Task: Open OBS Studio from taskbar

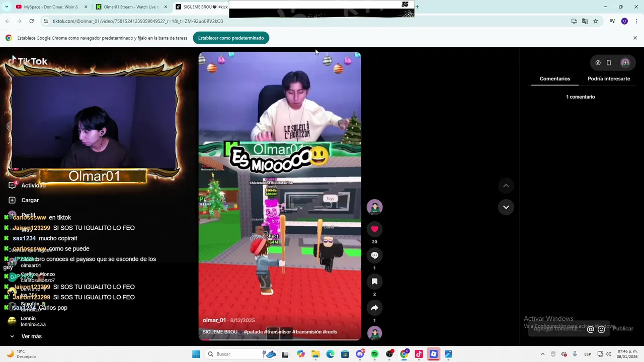Action: coord(389,354)
